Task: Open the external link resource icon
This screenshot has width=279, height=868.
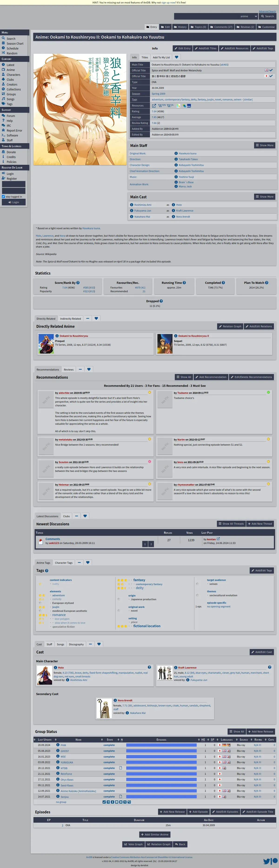Action: (154, 106)
